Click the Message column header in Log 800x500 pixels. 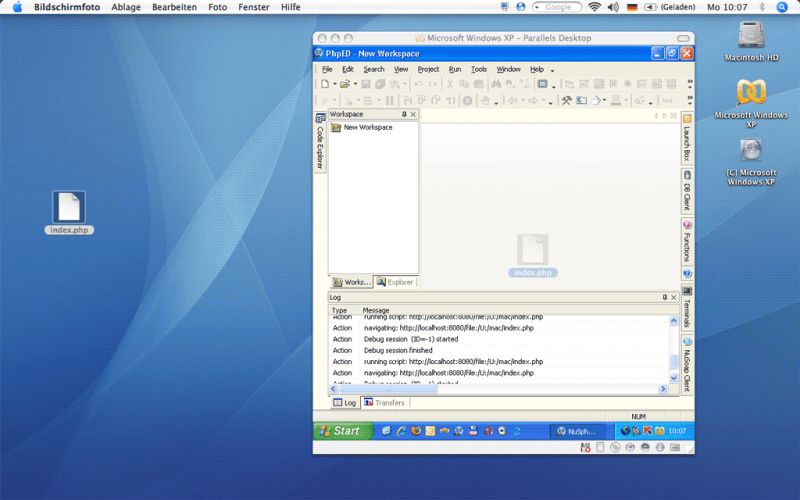pos(376,310)
